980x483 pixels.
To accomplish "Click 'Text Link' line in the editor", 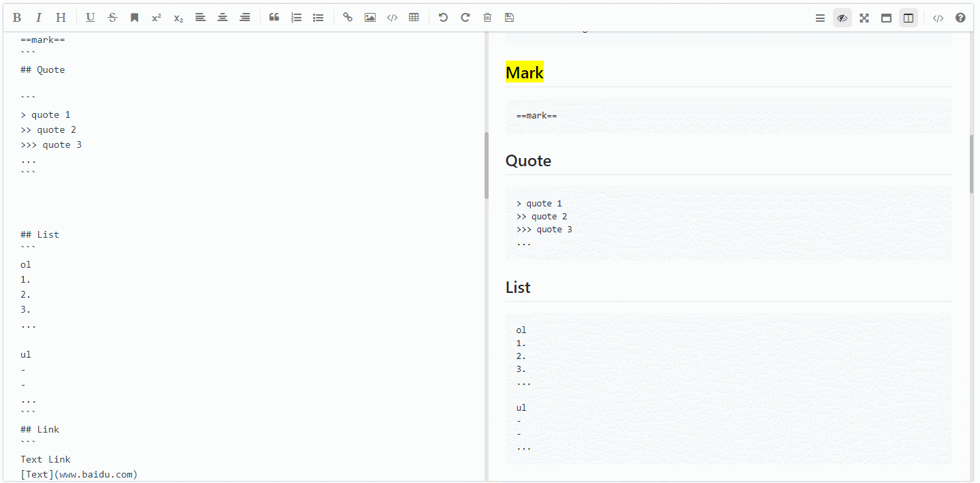I will (46, 459).
